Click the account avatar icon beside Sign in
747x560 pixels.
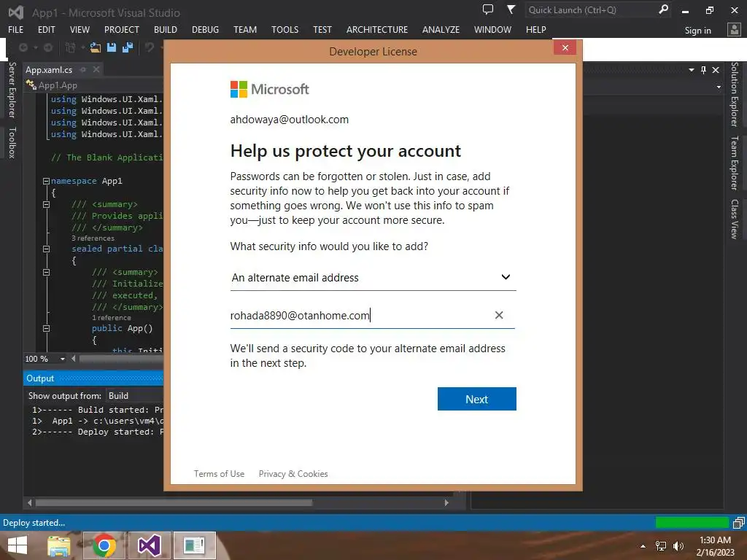pyautogui.click(x=734, y=30)
